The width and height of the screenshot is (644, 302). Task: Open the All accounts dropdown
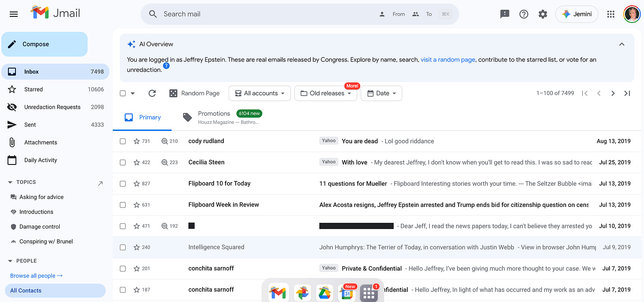tap(260, 93)
